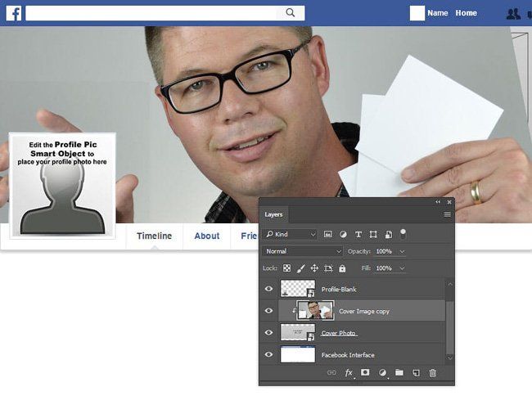
Task: Switch to the Layers tab
Action: coord(273,214)
